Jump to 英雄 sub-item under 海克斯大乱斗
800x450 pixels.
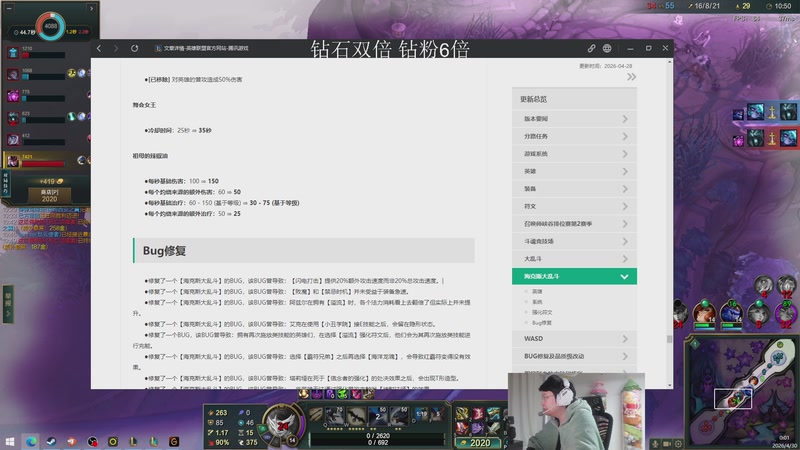tap(537, 291)
